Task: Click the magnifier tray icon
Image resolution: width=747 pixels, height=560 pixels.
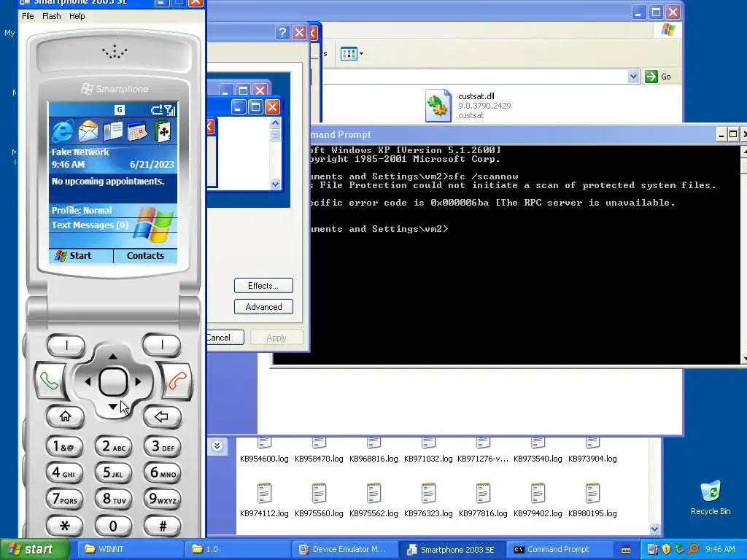Action: 694,549
